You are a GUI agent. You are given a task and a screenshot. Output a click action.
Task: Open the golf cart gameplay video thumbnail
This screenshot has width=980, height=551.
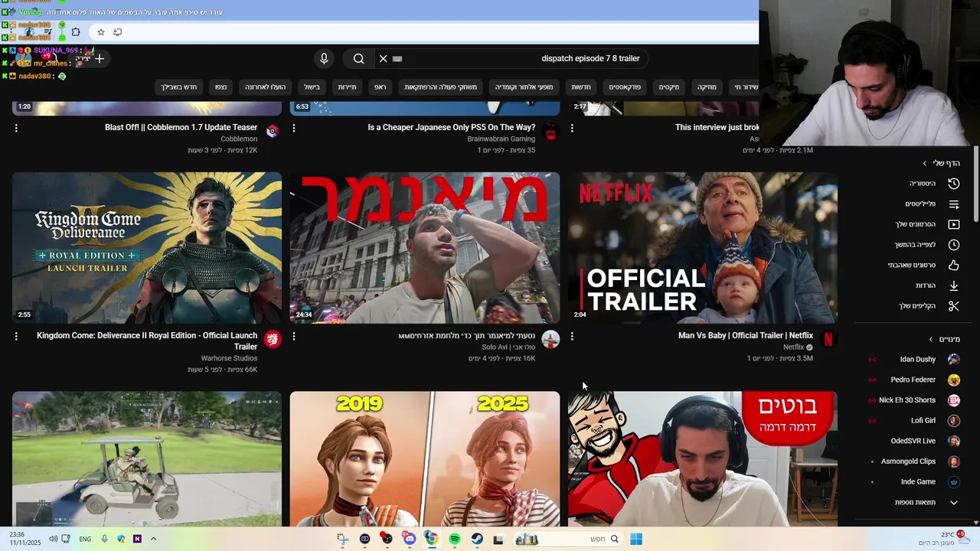click(147, 459)
